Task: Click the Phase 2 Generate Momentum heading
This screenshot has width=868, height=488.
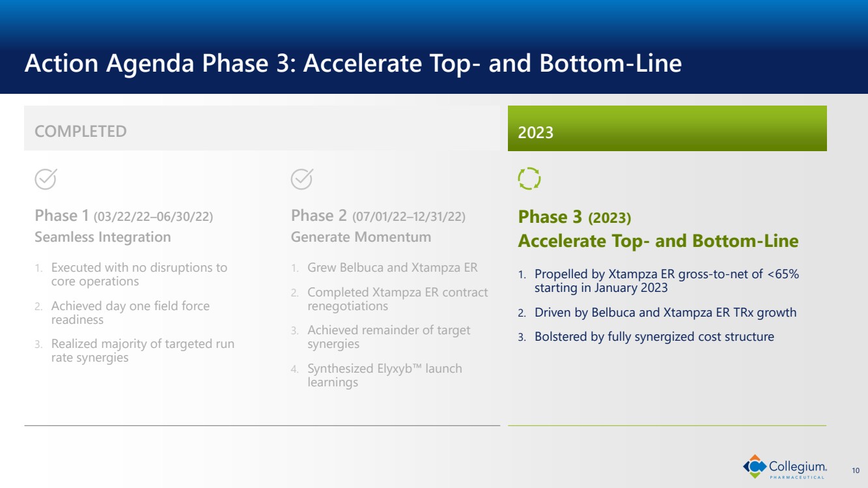Action: pos(361,237)
